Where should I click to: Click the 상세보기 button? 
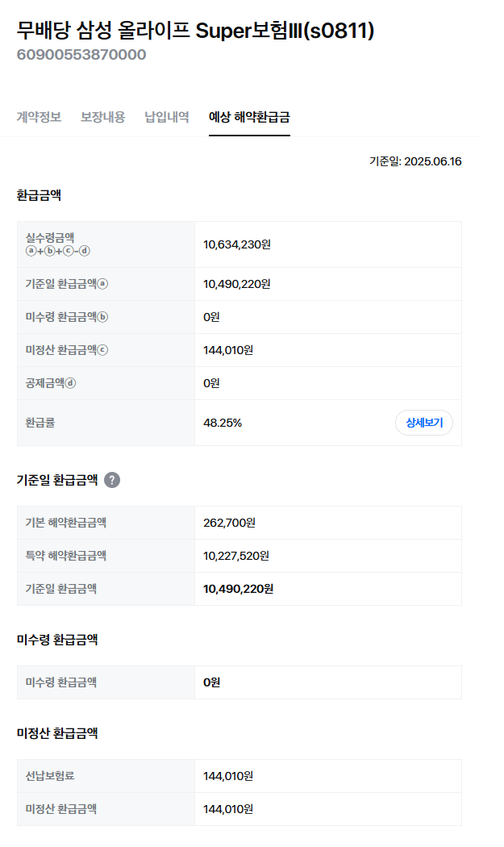tap(424, 423)
